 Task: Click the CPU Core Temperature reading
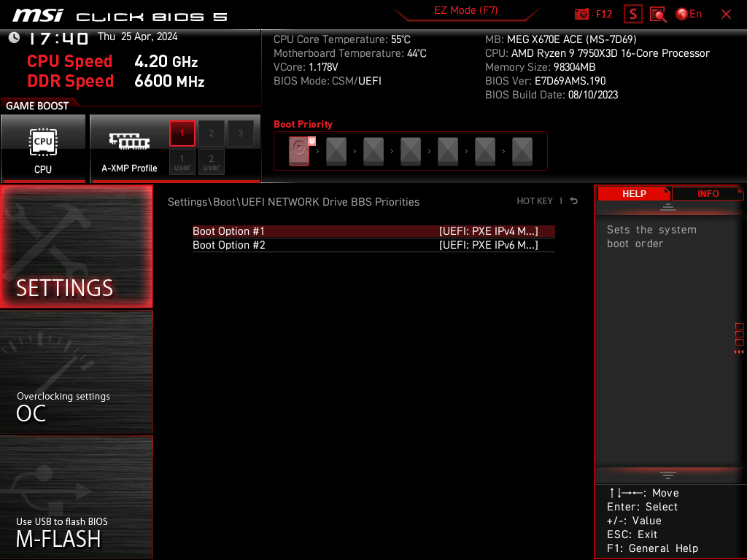pyautogui.click(x=341, y=39)
